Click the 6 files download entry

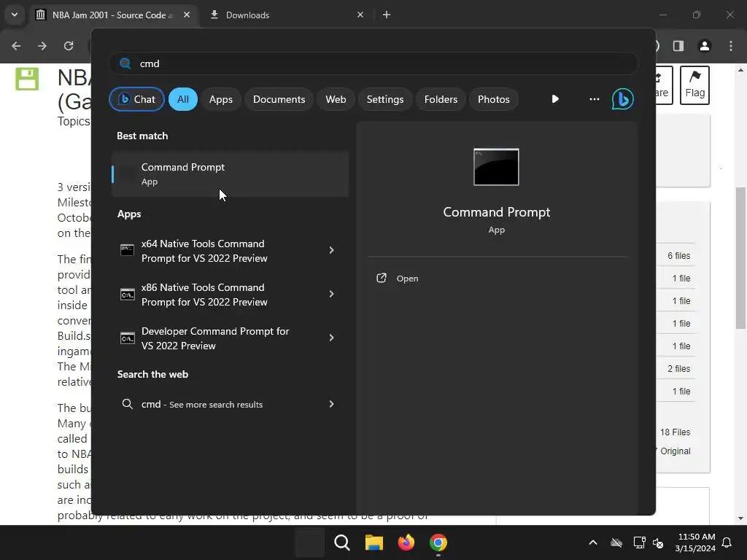(678, 256)
